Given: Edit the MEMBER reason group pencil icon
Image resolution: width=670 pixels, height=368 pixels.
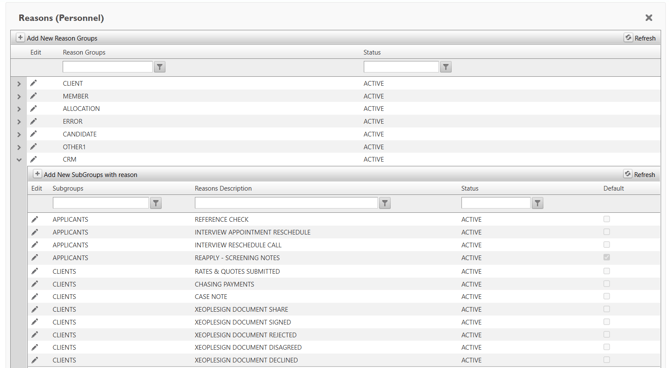Looking at the screenshot, I should click(x=33, y=96).
